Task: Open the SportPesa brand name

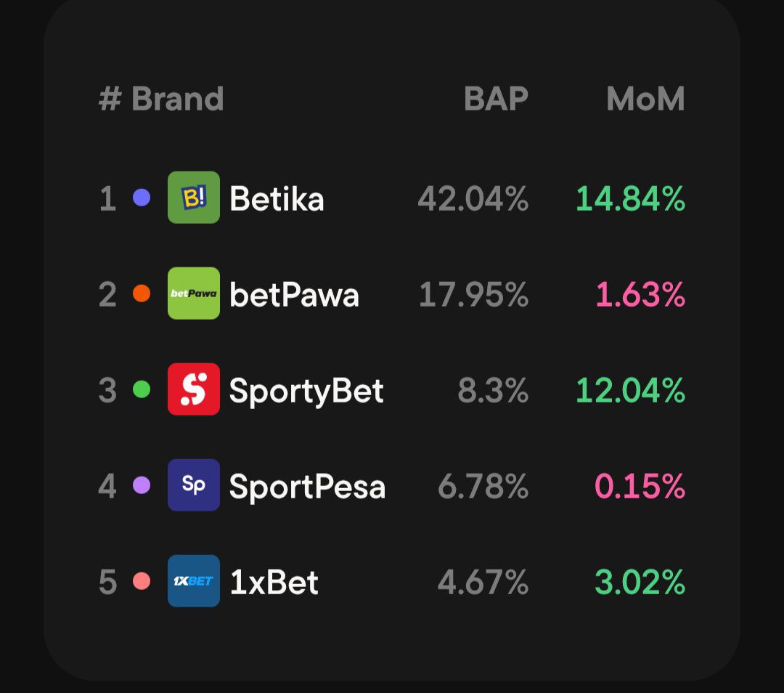Action: point(307,487)
